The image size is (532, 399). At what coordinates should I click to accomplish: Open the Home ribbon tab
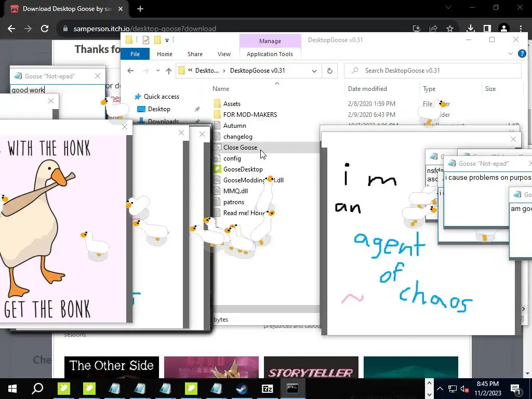pos(165,54)
